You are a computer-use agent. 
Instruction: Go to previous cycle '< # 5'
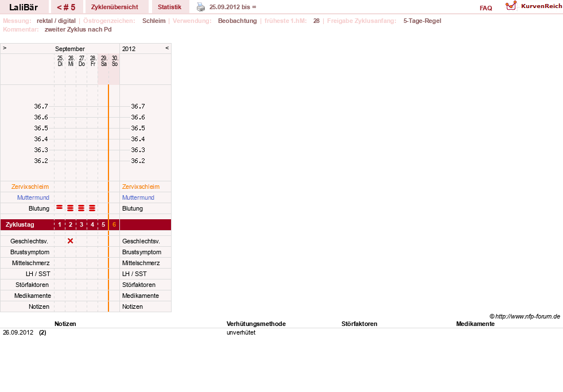67,7
